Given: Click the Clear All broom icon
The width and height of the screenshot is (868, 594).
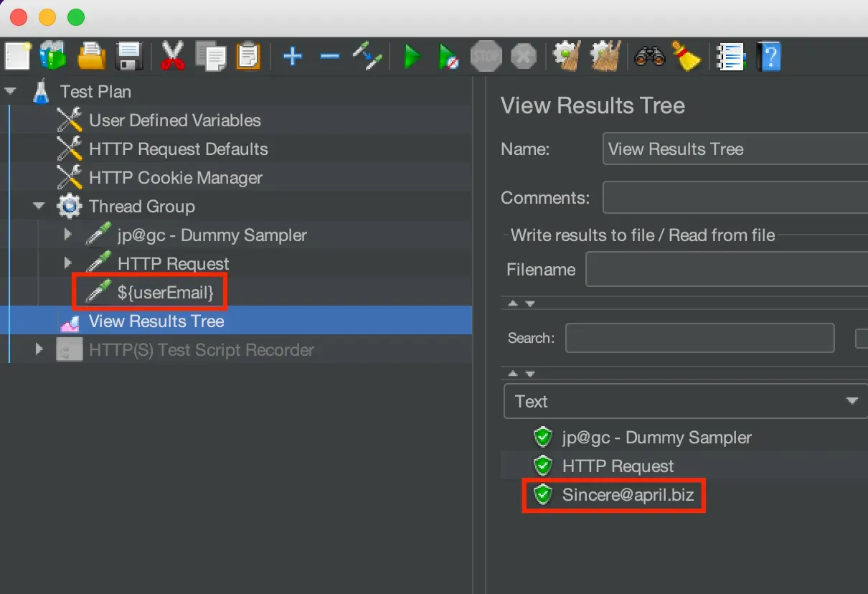Looking at the screenshot, I should point(687,56).
